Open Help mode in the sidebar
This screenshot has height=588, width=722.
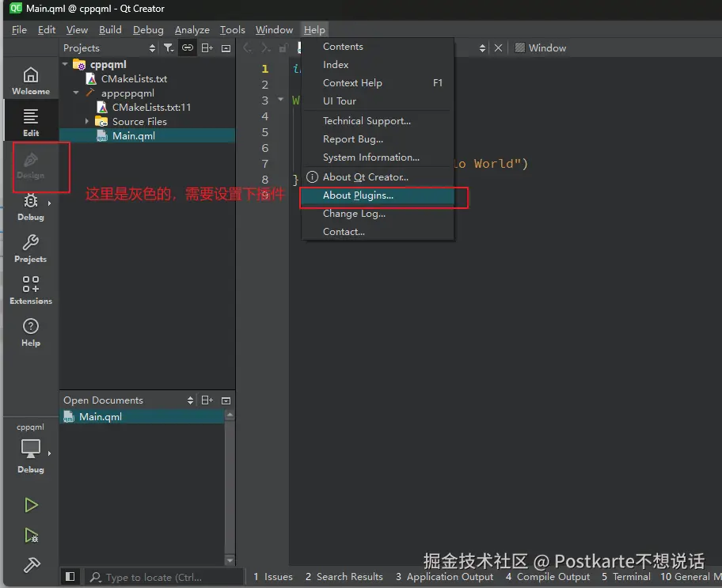(31, 332)
